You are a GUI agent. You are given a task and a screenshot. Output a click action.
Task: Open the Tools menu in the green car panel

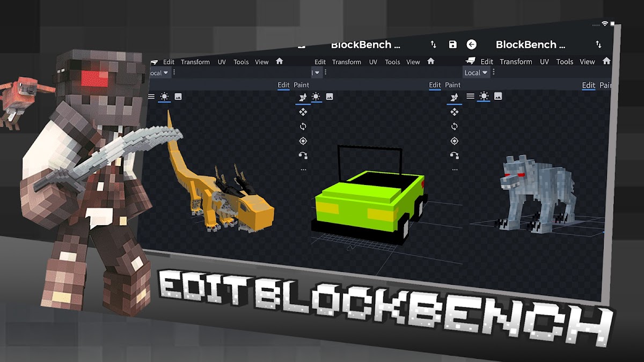[392, 62]
